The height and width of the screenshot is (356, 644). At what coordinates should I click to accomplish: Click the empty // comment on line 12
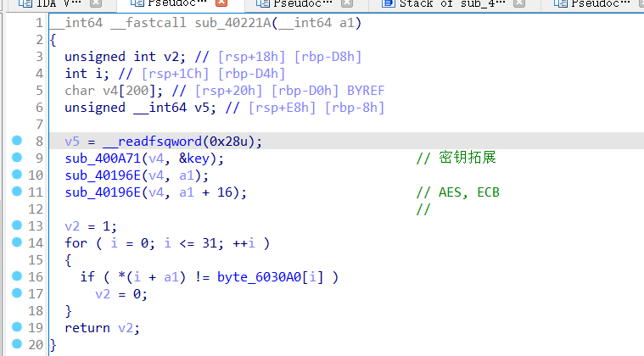click(x=423, y=209)
